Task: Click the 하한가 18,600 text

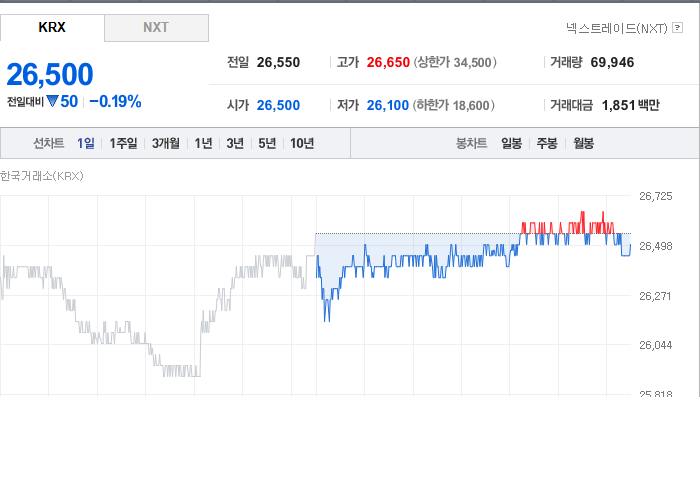Action: click(x=454, y=105)
